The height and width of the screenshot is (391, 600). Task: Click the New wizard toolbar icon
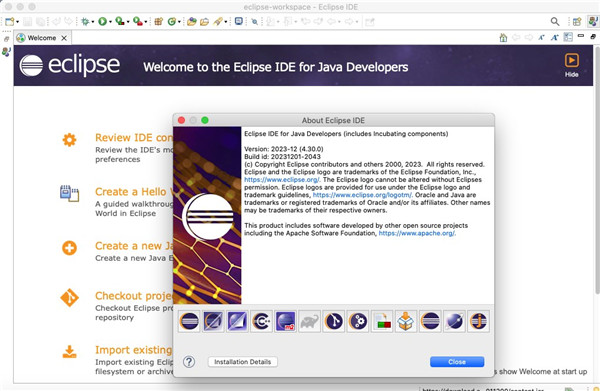coord(9,22)
